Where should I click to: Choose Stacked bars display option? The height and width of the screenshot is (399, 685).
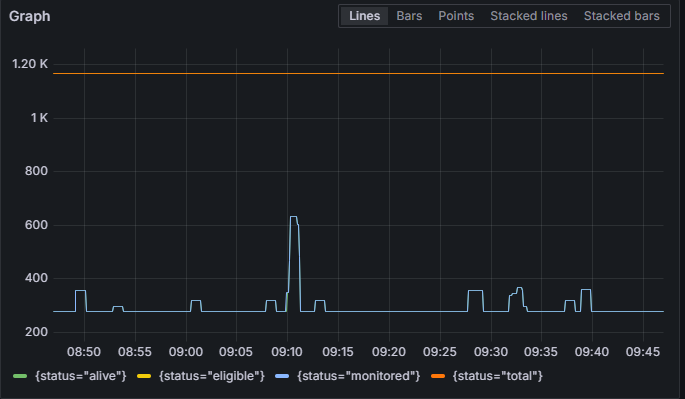point(622,16)
